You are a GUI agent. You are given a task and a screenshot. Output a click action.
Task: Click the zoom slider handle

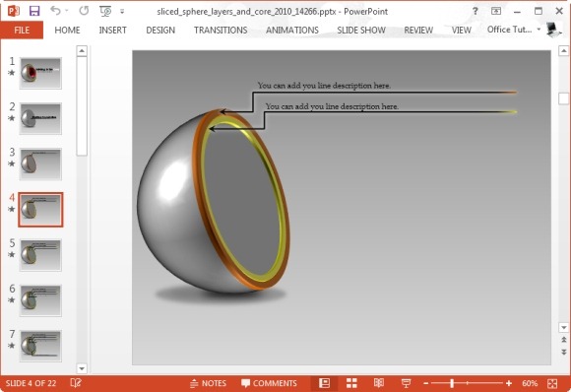(x=452, y=383)
